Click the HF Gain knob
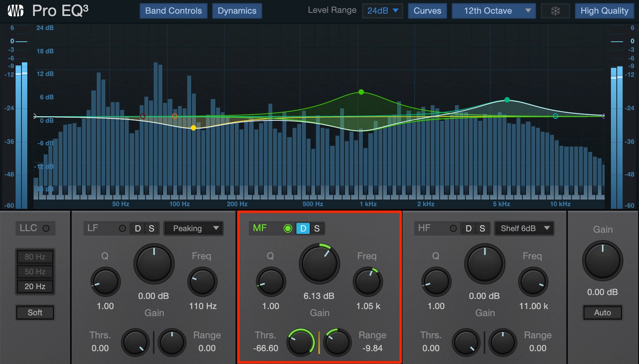The width and height of the screenshot is (639, 364). click(485, 264)
